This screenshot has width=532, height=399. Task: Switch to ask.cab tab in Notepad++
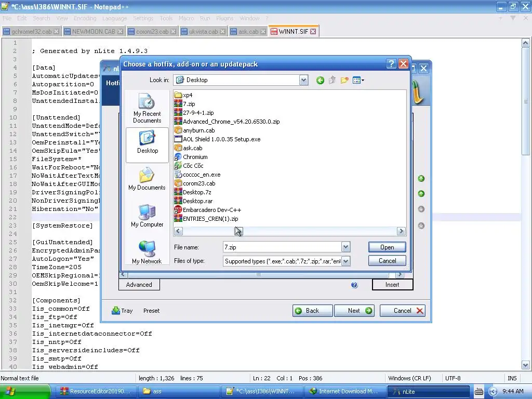248,32
